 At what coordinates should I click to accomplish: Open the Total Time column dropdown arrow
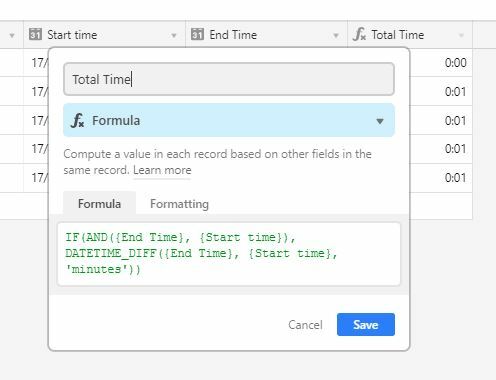coord(461,35)
